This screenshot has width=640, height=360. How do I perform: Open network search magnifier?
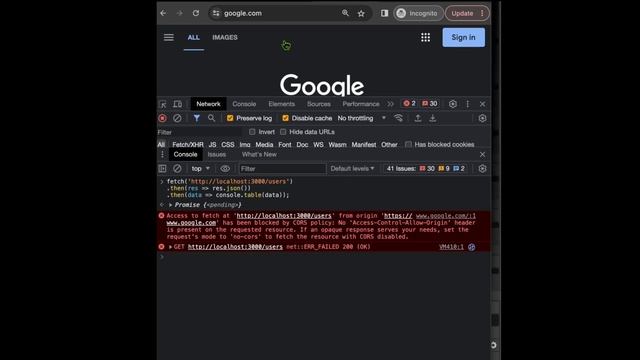coord(211,118)
